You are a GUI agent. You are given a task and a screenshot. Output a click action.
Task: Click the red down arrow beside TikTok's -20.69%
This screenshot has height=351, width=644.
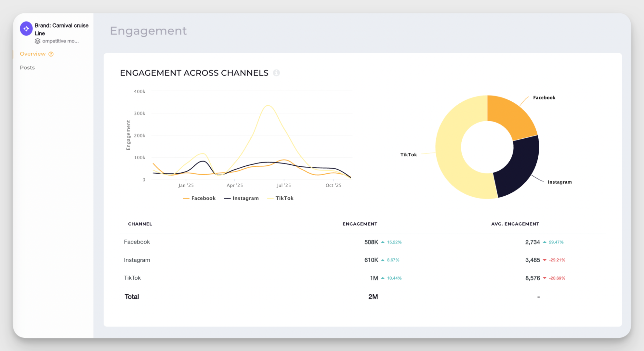(545, 278)
